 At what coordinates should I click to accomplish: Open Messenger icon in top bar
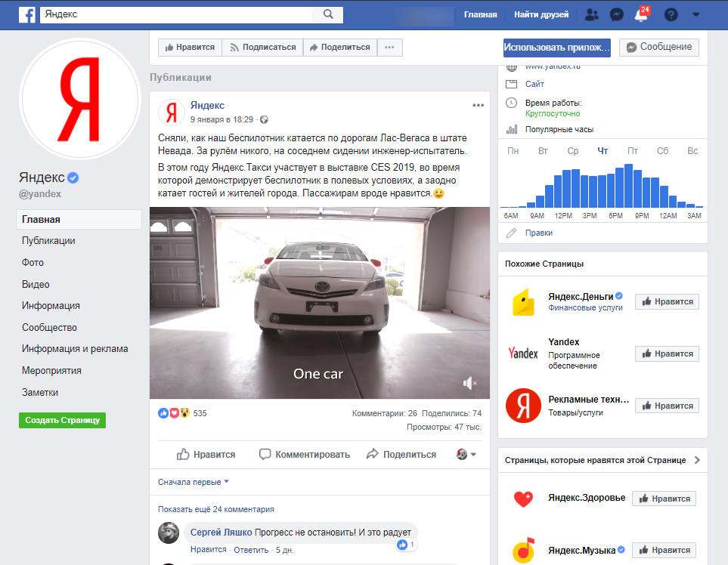click(617, 15)
